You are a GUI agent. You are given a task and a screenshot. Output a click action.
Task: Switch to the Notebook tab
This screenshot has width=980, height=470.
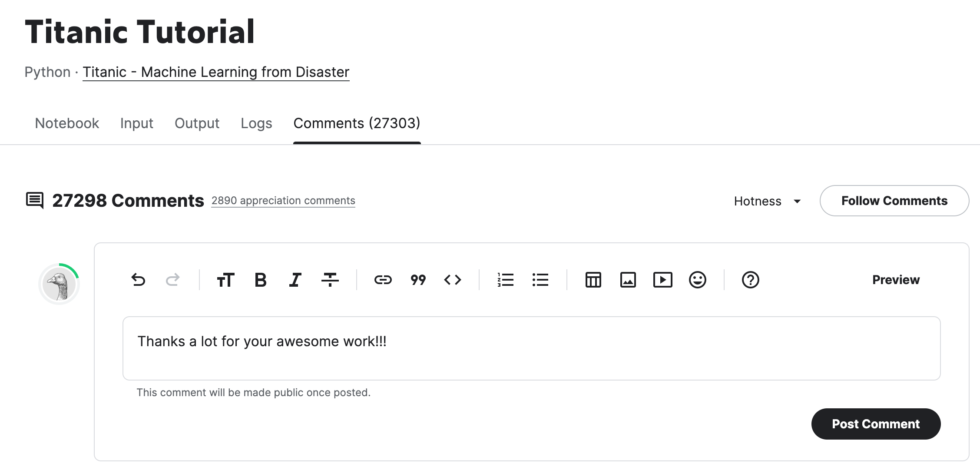click(67, 123)
